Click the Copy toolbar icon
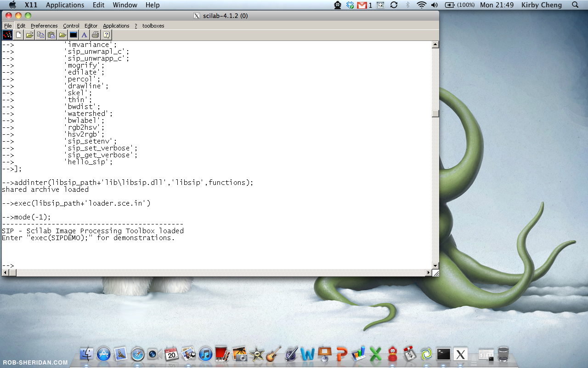The width and height of the screenshot is (588, 368). click(40, 34)
